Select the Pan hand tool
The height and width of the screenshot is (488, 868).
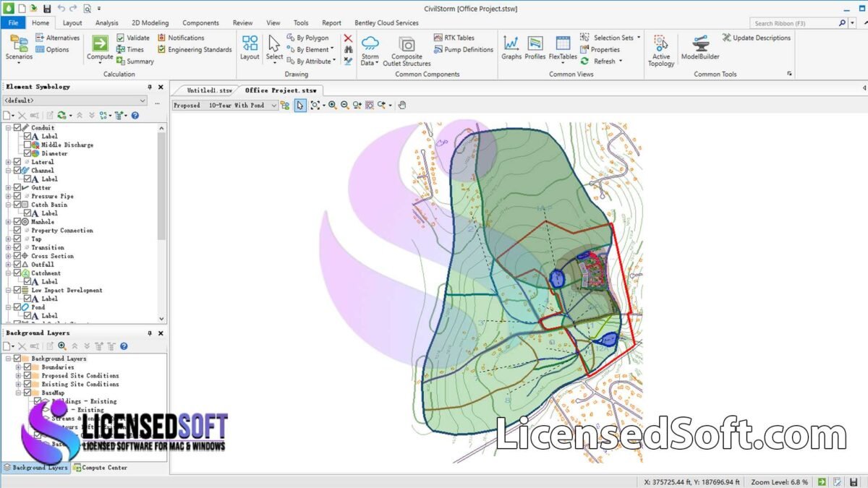click(402, 105)
